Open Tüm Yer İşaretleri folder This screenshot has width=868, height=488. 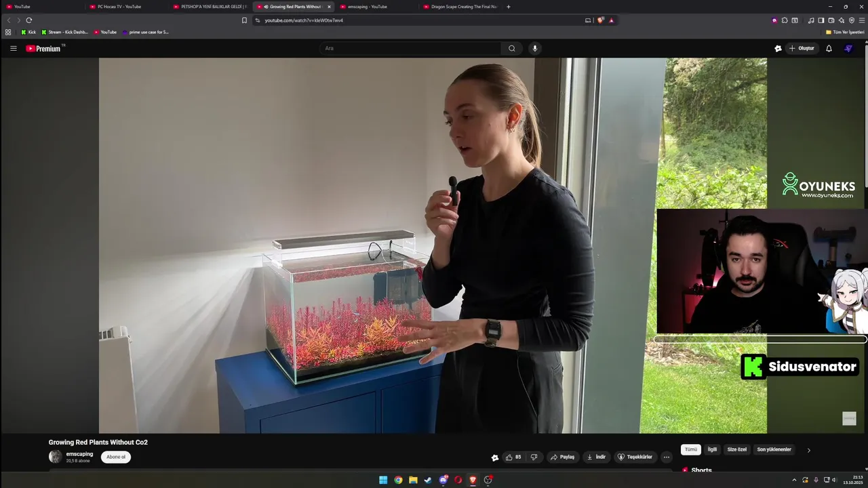844,32
